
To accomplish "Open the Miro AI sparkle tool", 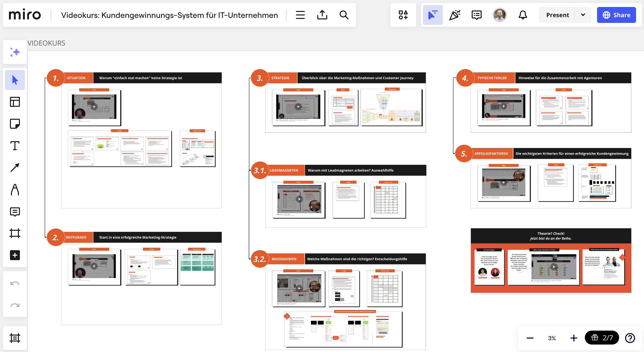I will 15,52.
